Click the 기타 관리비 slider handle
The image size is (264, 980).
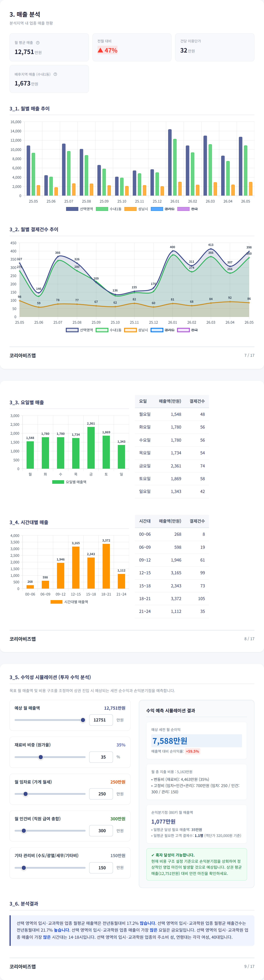[x=24, y=868]
